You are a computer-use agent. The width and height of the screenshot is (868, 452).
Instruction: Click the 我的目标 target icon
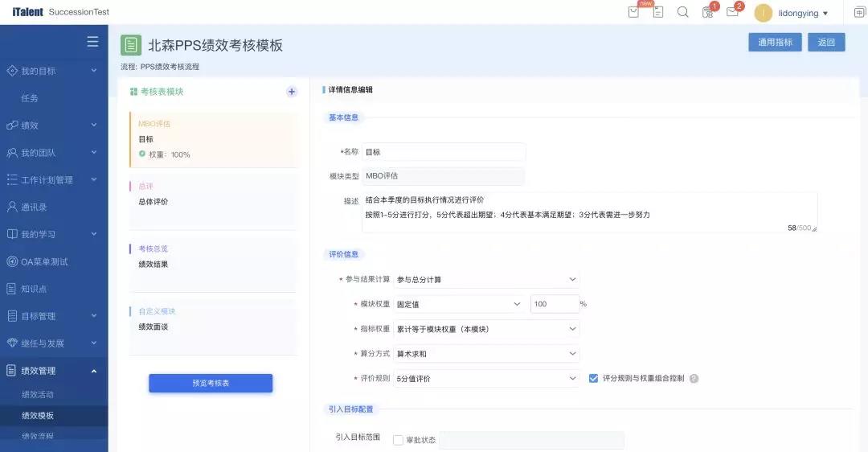click(12, 71)
